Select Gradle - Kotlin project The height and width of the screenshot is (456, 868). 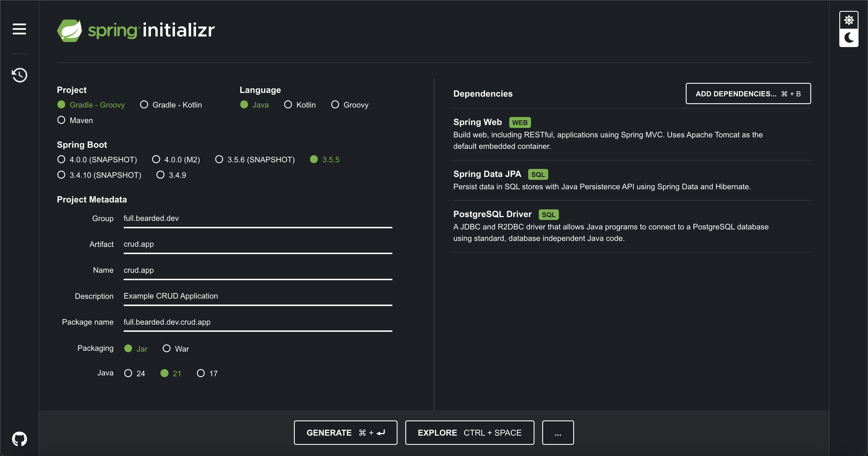coord(144,105)
